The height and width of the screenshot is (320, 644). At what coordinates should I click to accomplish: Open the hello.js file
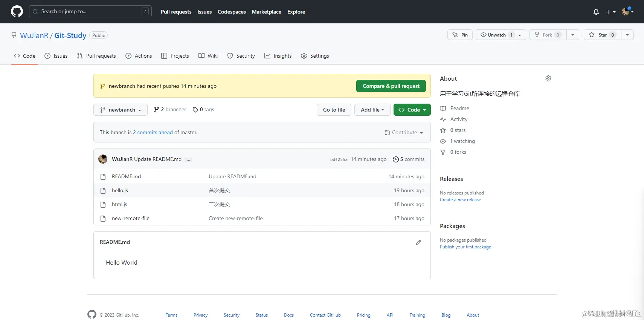click(x=120, y=191)
